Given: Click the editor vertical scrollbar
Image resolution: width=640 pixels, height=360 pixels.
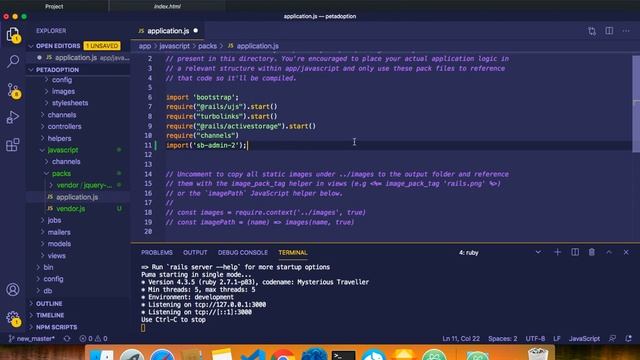Looking at the screenshot, I should [636, 104].
